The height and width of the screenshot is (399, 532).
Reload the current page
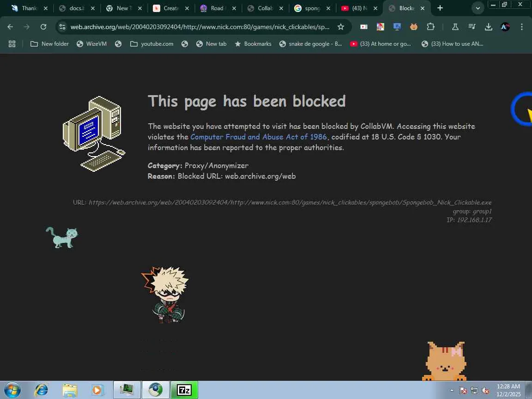pos(43,27)
